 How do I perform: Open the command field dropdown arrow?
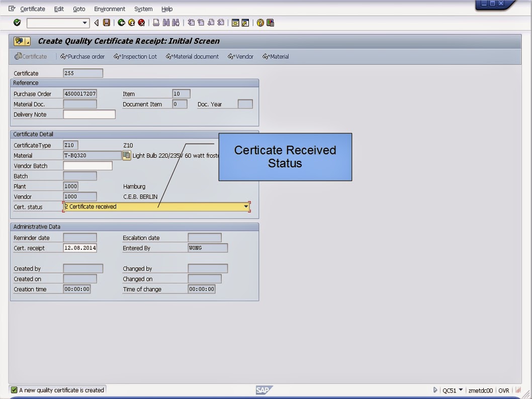(84, 23)
